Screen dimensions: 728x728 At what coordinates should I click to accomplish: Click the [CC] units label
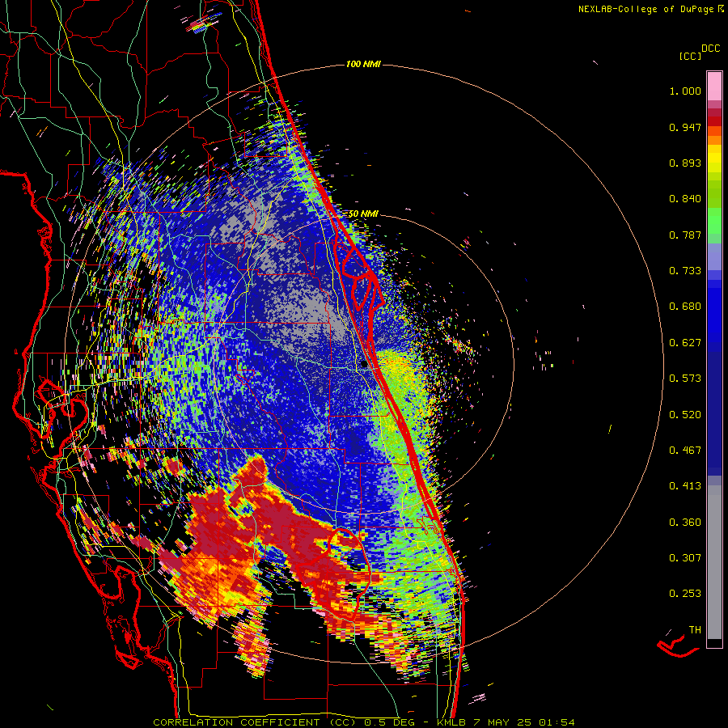[x=690, y=56]
